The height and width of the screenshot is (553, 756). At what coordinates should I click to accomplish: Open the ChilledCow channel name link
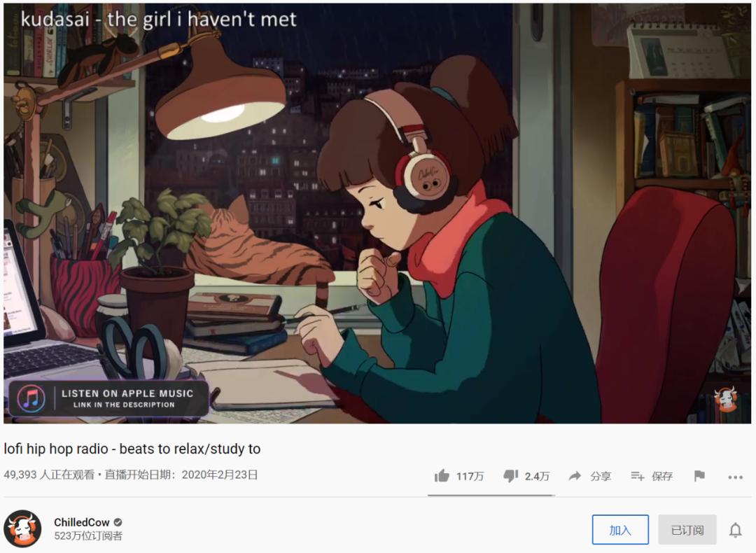point(81,522)
